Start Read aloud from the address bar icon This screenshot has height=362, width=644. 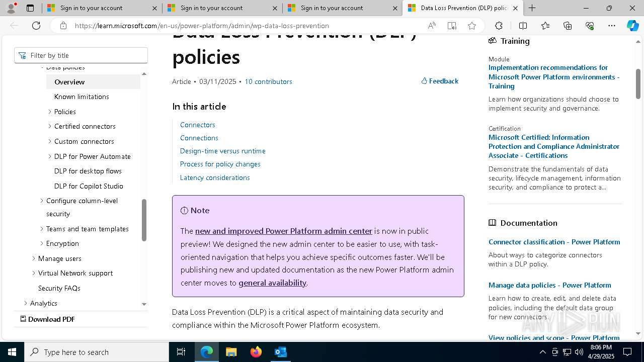click(432, 26)
